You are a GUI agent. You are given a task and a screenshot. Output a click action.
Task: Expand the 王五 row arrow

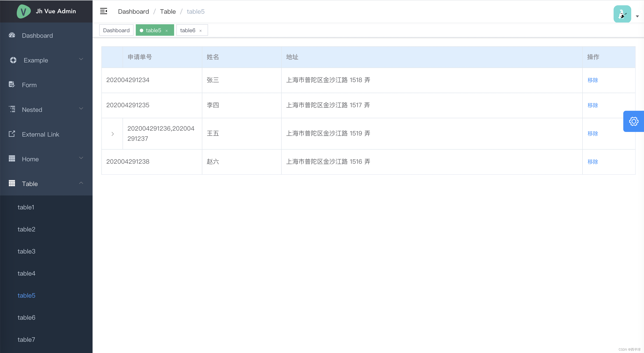click(112, 134)
